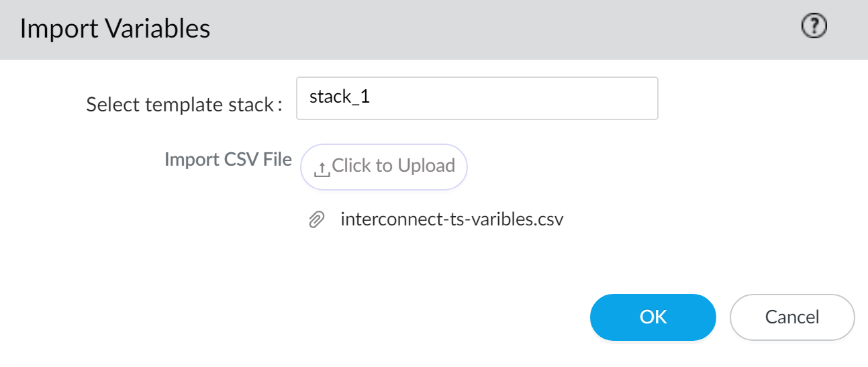Click the uploaded CSV file name
Image resolution: width=868 pixels, height=367 pixels.
(x=451, y=219)
